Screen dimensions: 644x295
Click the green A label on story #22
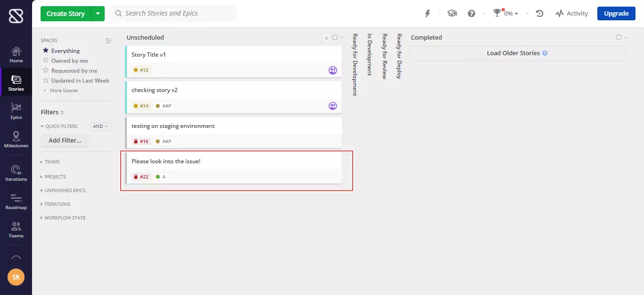click(x=161, y=177)
